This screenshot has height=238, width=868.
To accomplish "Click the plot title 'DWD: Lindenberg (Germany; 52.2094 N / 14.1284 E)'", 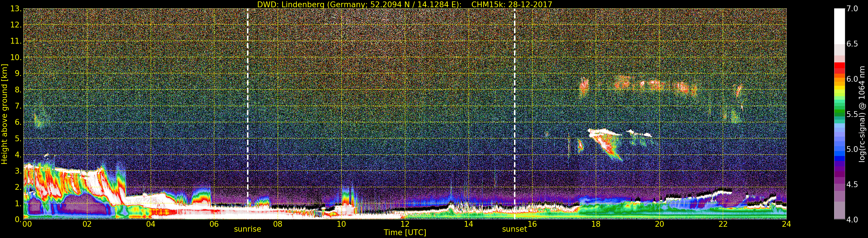I will click(x=359, y=4).
